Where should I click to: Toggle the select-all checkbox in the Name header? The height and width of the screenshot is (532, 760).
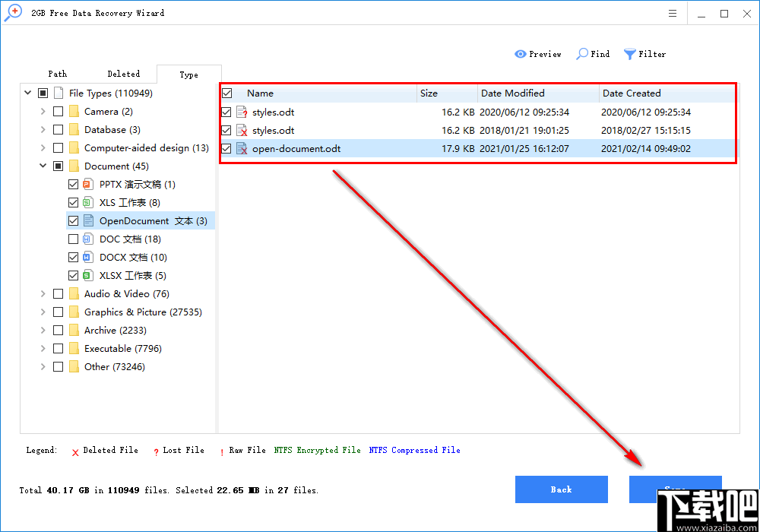[226, 93]
